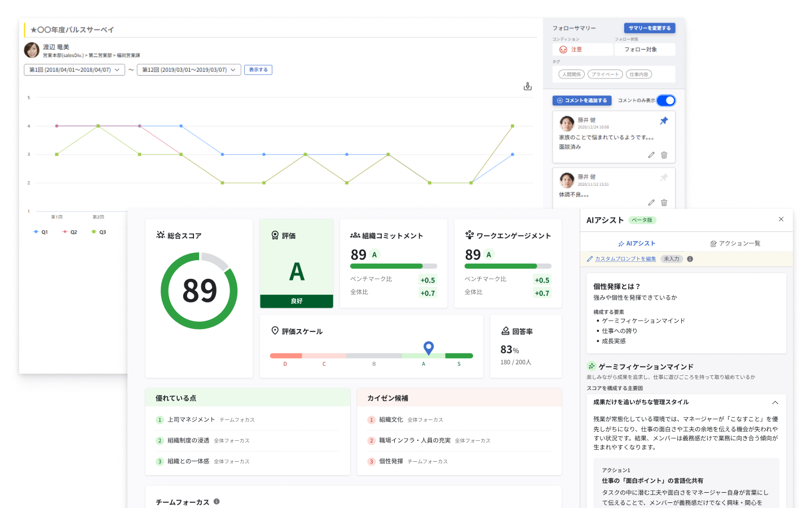This screenshot has height=508, width=812.
Task: Toggle Q3 series in chart legend
Action: [x=99, y=232]
